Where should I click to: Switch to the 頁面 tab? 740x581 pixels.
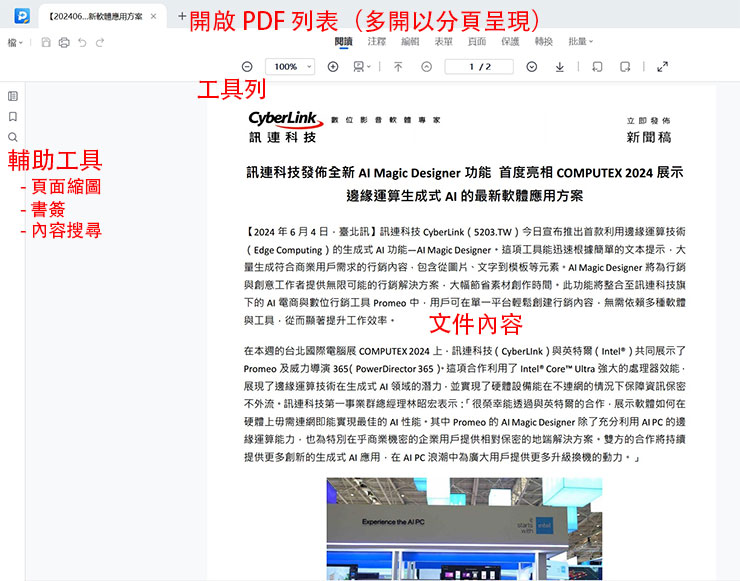pyautogui.click(x=477, y=42)
